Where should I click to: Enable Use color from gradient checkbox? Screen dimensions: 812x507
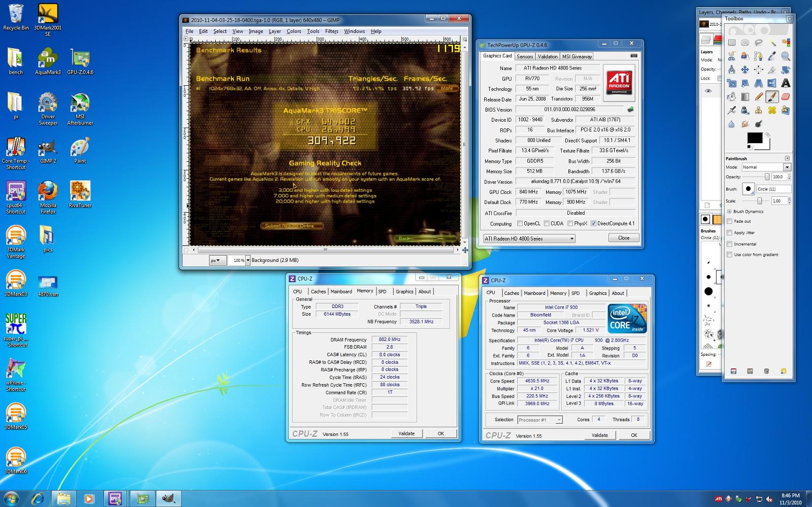(x=729, y=255)
